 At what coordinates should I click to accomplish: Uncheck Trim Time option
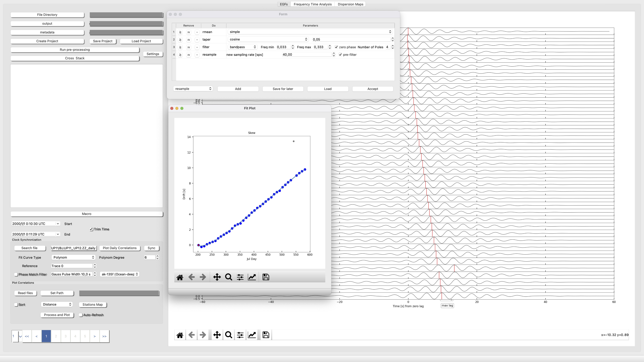click(x=91, y=229)
